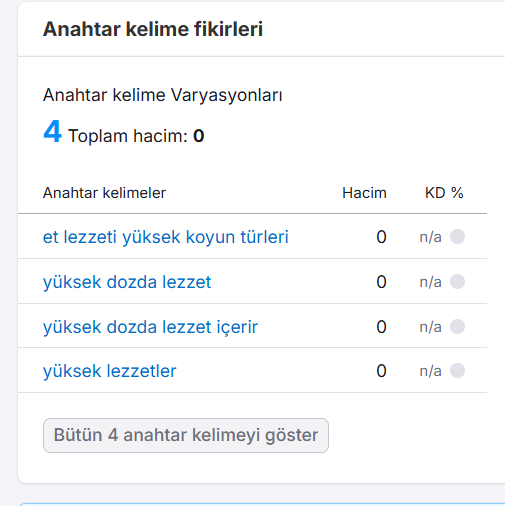The width and height of the screenshot is (505, 506).
Task: Click the blue variations count 4
Action: pyautogui.click(x=52, y=132)
